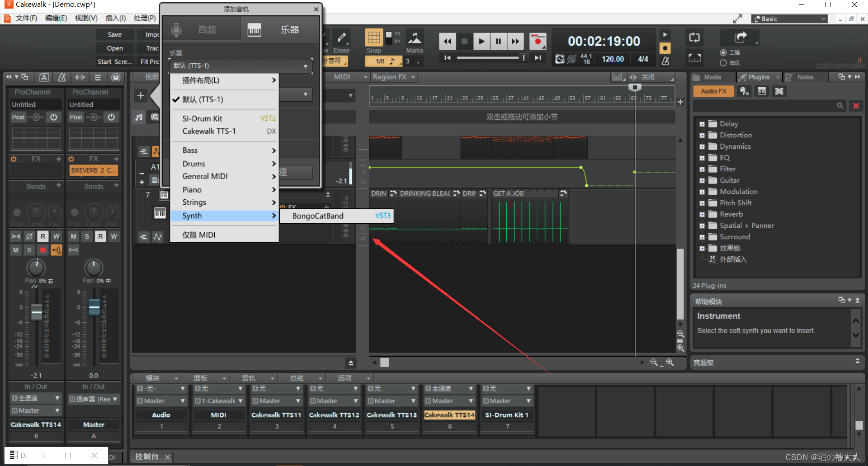Open the Basic workspace dropdown
868x466 pixels.
[790, 19]
